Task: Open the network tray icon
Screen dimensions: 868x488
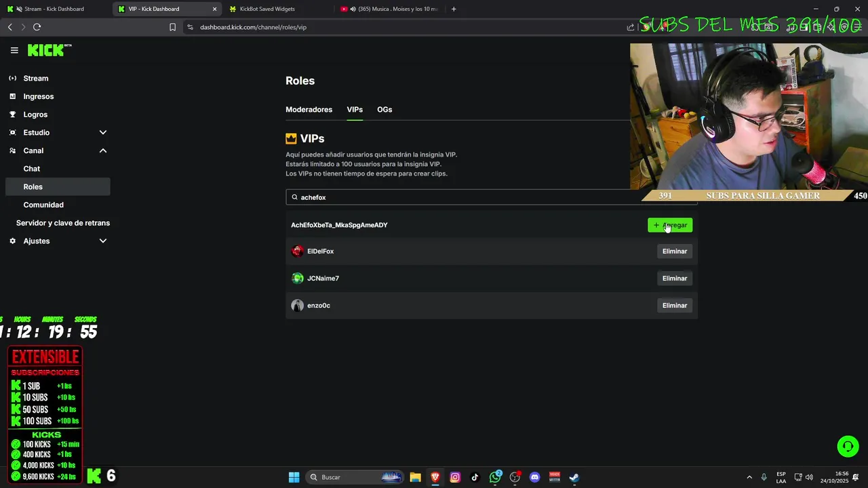Action: pos(798,477)
